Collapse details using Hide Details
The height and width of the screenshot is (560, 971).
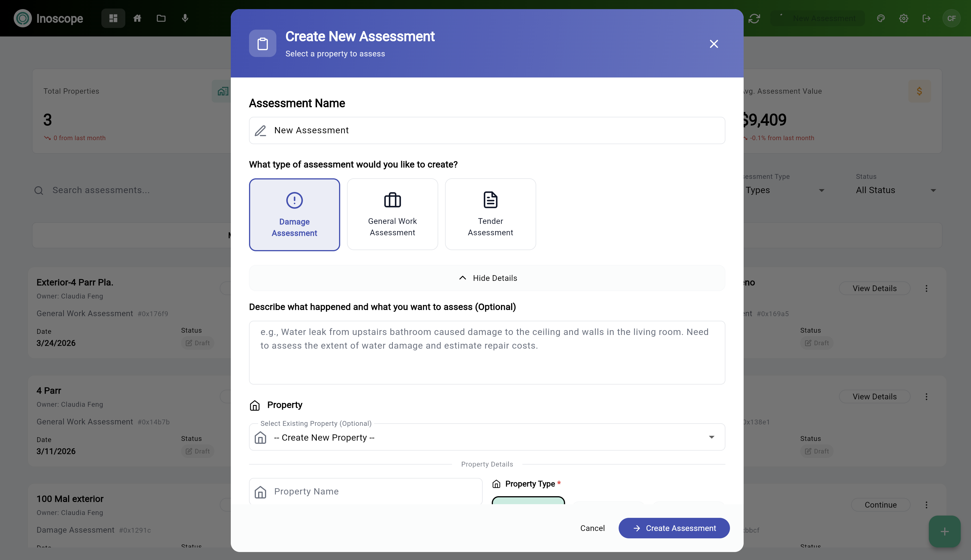tap(487, 278)
